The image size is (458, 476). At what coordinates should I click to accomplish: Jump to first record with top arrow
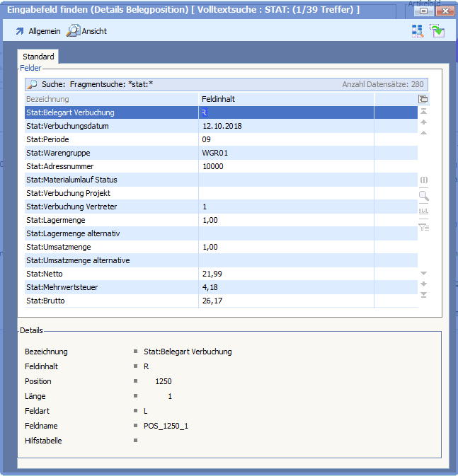pyautogui.click(x=423, y=112)
